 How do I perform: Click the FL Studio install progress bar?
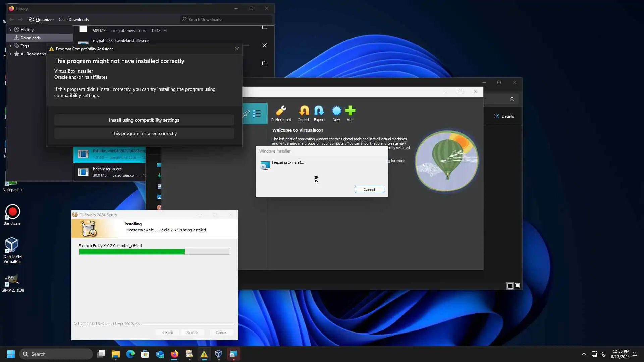coord(154,252)
